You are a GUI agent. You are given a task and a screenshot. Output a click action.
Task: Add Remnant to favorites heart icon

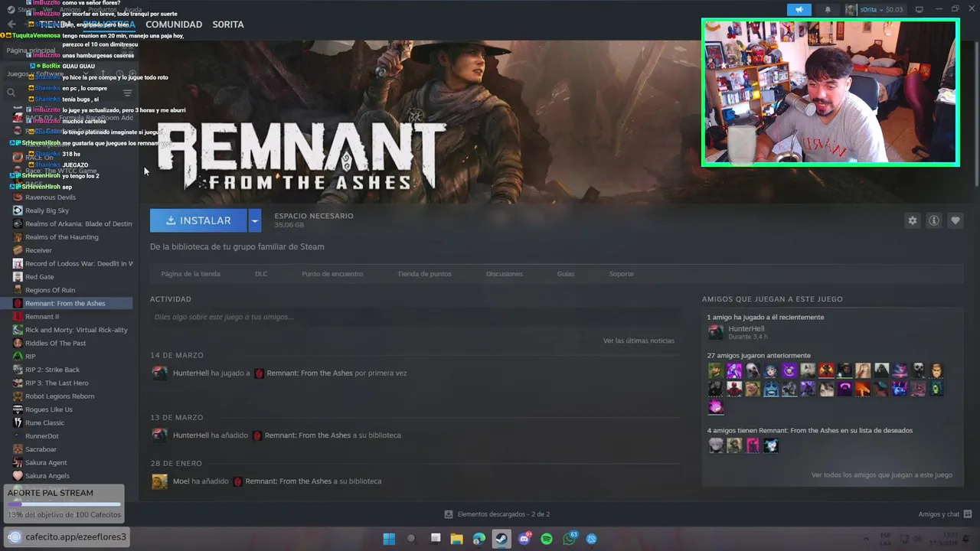(955, 220)
